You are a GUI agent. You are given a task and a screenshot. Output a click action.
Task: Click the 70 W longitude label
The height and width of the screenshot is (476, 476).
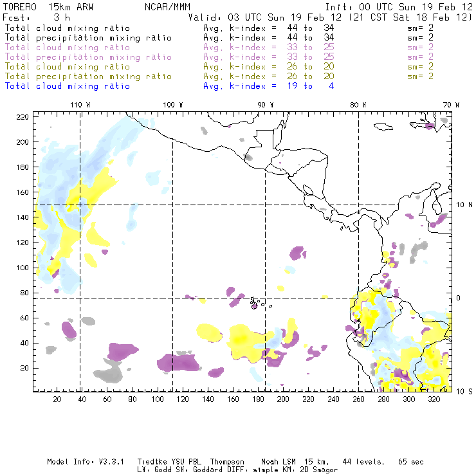pyautogui.click(x=451, y=105)
